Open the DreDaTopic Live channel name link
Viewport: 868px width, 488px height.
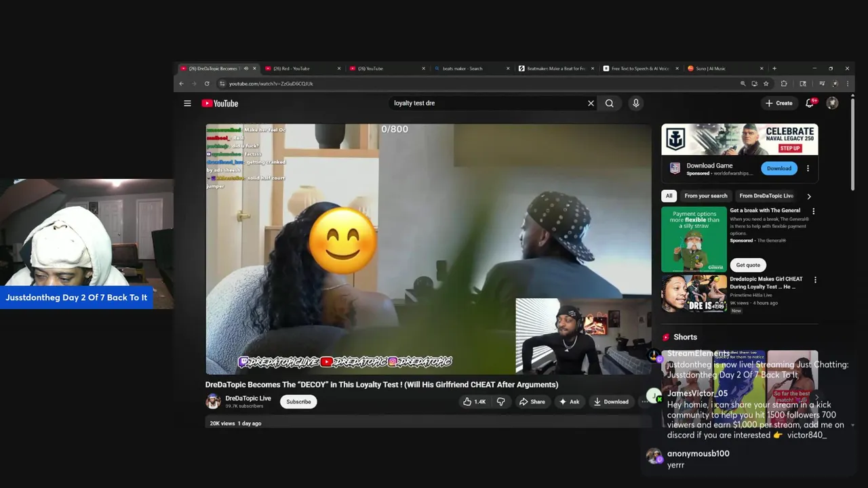248,399
